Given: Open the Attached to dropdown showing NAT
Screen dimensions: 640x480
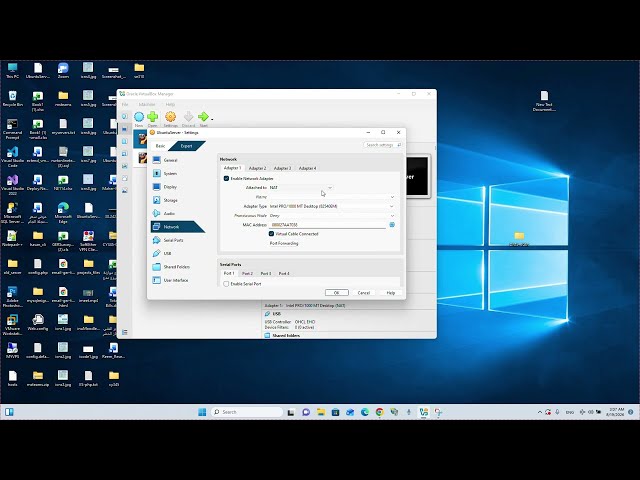Looking at the screenshot, I should pyautogui.click(x=301, y=187).
